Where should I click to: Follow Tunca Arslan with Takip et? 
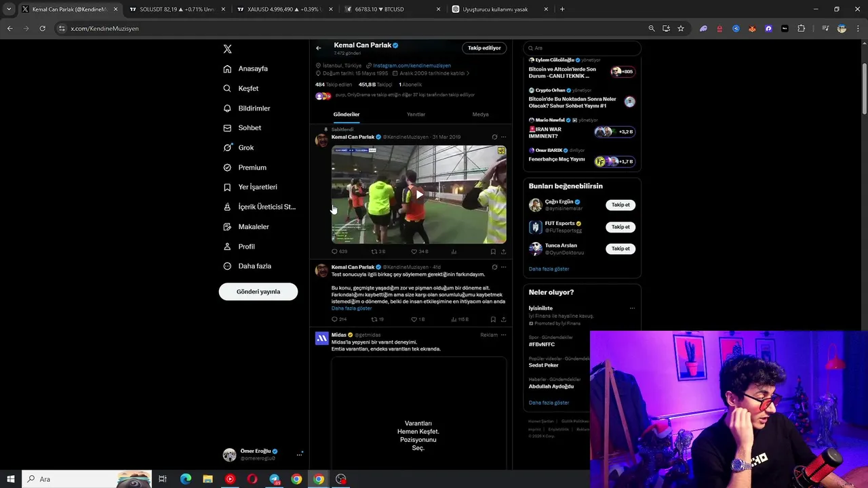620,249
